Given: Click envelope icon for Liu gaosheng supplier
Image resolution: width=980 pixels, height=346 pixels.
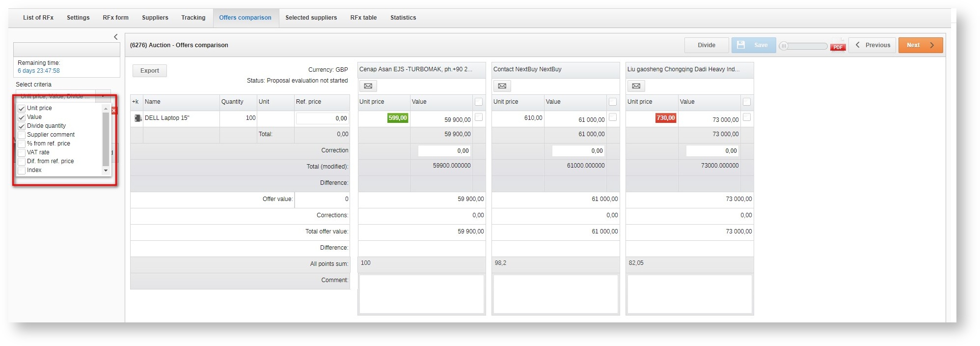Looking at the screenshot, I should pyautogui.click(x=636, y=86).
